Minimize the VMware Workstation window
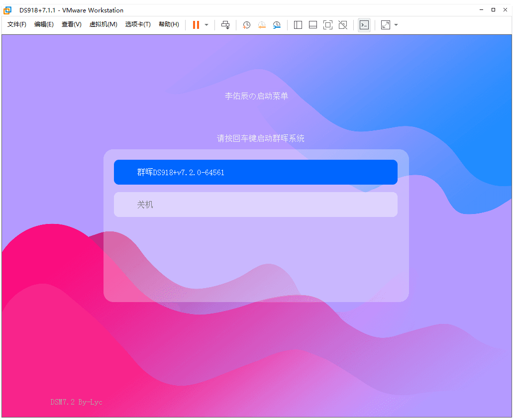The height and width of the screenshot is (420, 514). (x=481, y=10)
